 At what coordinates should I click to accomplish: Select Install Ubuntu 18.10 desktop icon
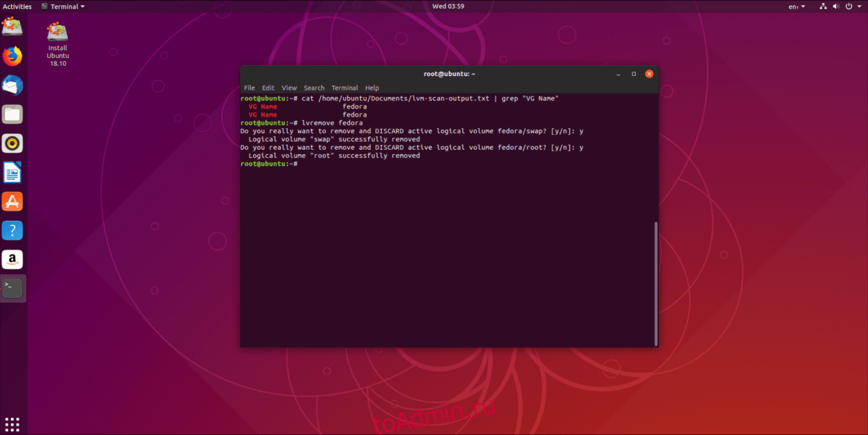point(57,43)
